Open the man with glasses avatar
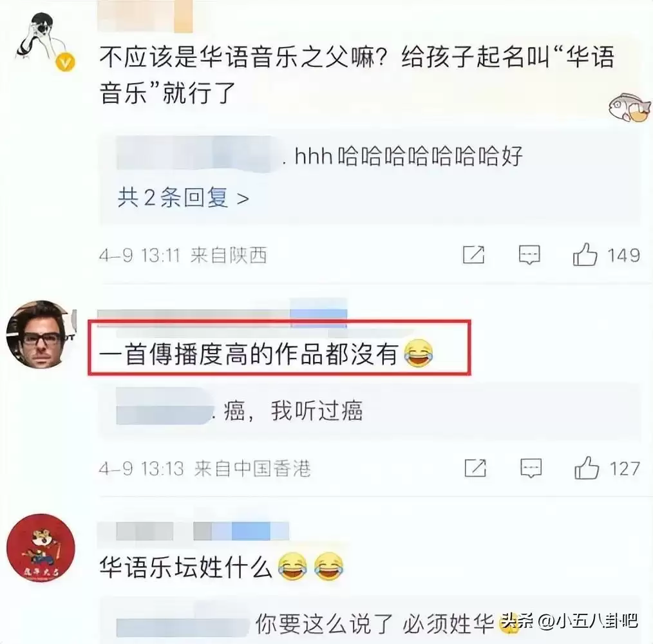 click(x=41, y=334)
